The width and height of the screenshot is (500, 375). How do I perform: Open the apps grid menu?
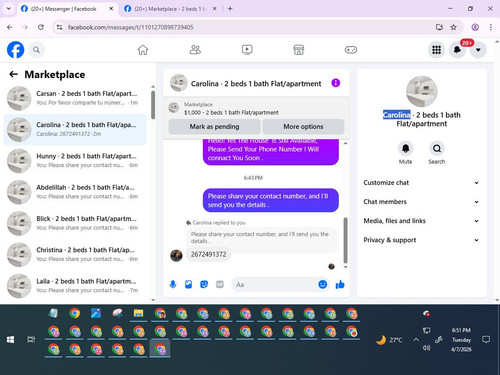click(x=436, y=50)
